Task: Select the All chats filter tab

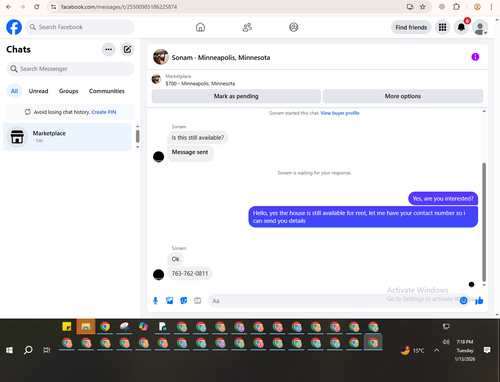Action: pos(14,91)
